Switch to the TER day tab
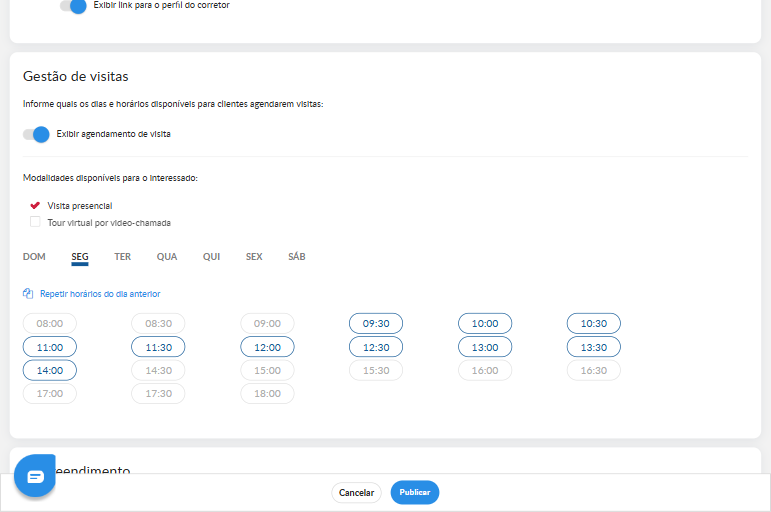Image resolution: width=771 pixels, height=512 pixels. pyautogui.click(x=122, y=257)
